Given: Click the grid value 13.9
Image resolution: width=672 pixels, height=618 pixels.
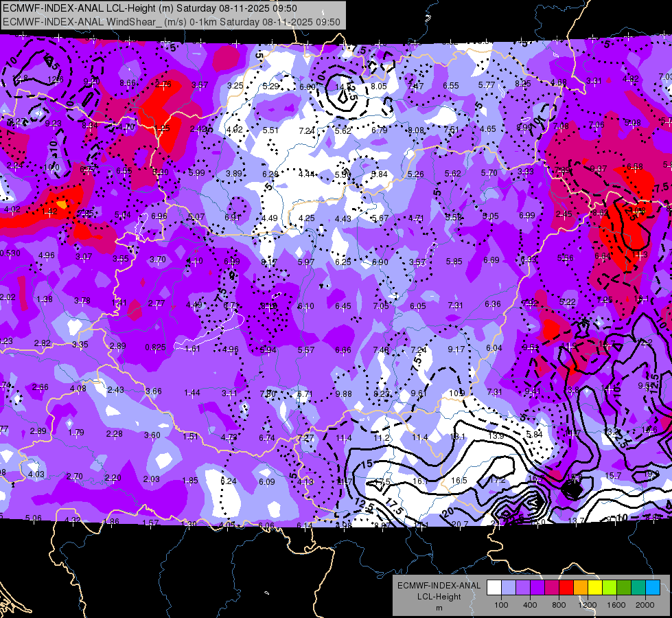Looking at the screenshot, I should [496, 436].
